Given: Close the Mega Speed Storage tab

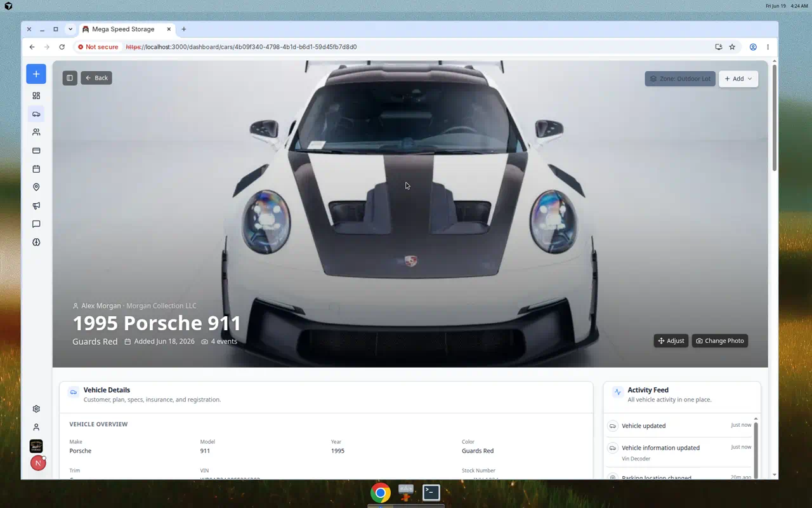Looking at the screenshot, I should tap(169, 29).
